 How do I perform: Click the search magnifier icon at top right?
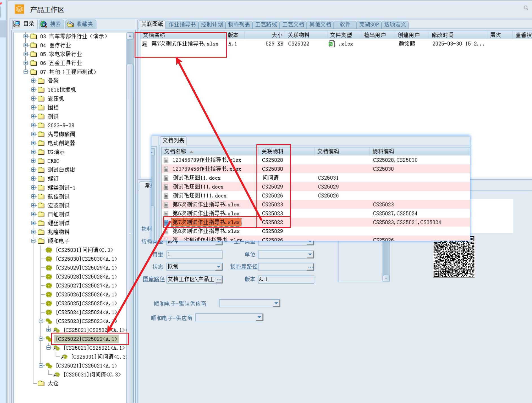(526, 8)
